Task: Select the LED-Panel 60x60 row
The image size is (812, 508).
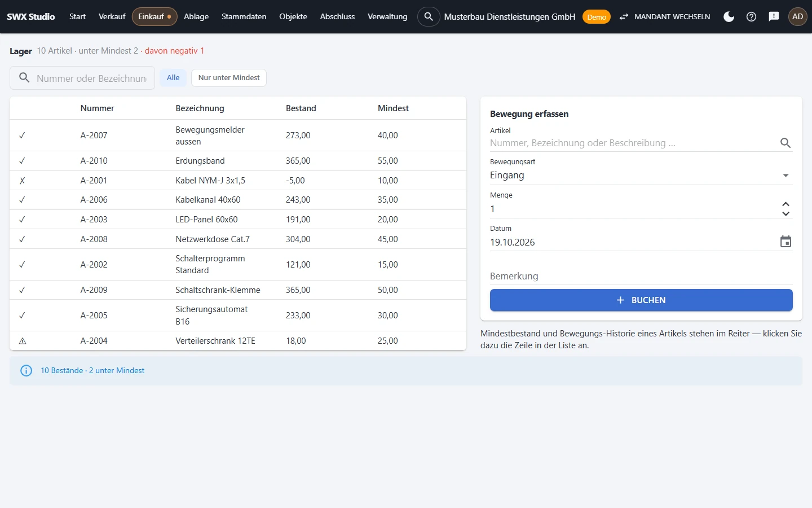Action: (238, 220)
